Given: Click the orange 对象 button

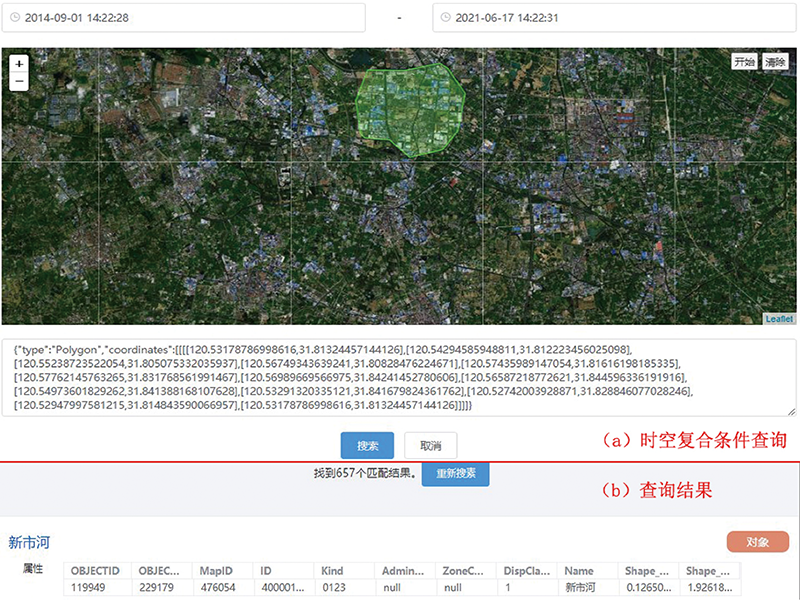Looking at the screenshot, I should tap(757, 542).
